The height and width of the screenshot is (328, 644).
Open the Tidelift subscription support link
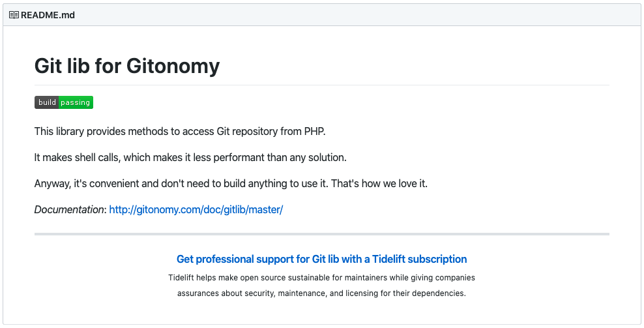(x=321, y=259)
